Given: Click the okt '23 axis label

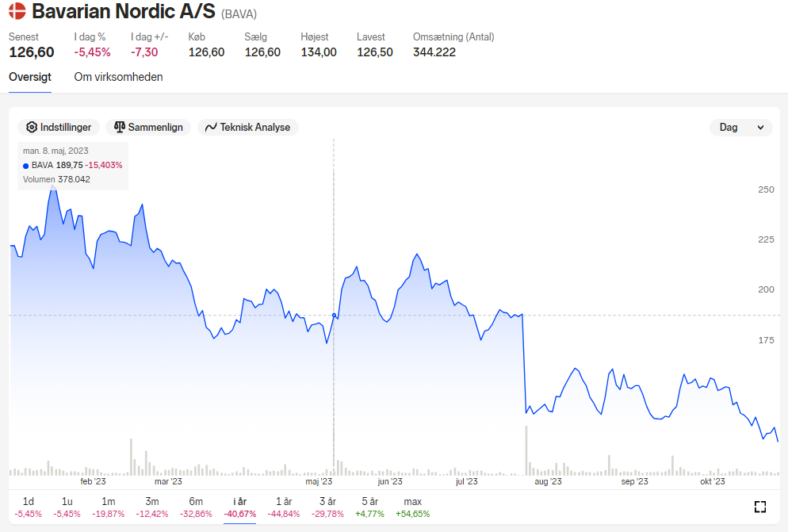Looking at the screenshot, I should [713, 482].
